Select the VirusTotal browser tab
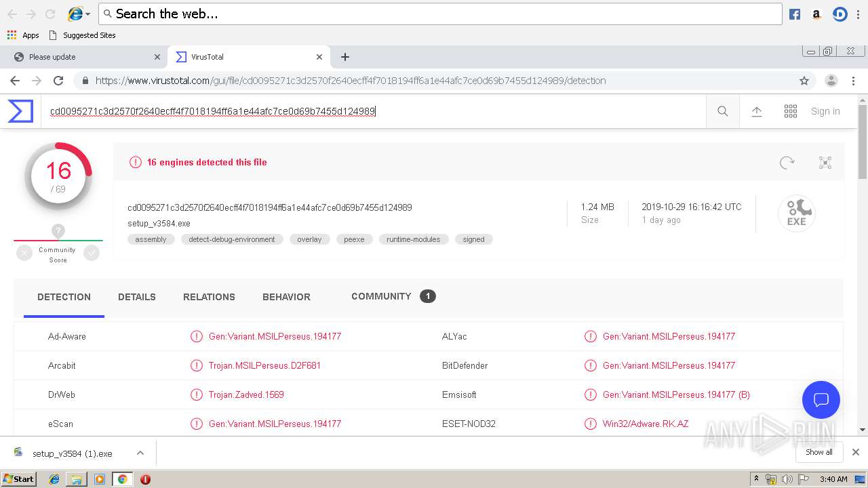868x488 pixels. [x=249, y=57]
